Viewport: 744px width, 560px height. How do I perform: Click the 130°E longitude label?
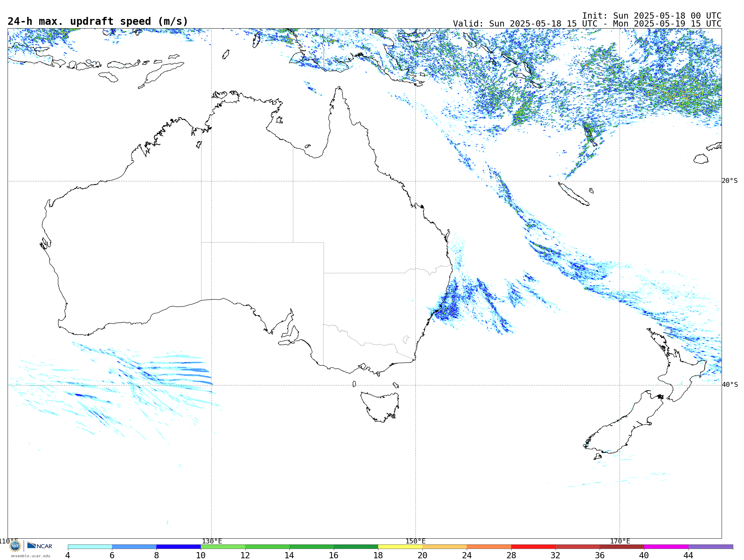tap(212, 541)
